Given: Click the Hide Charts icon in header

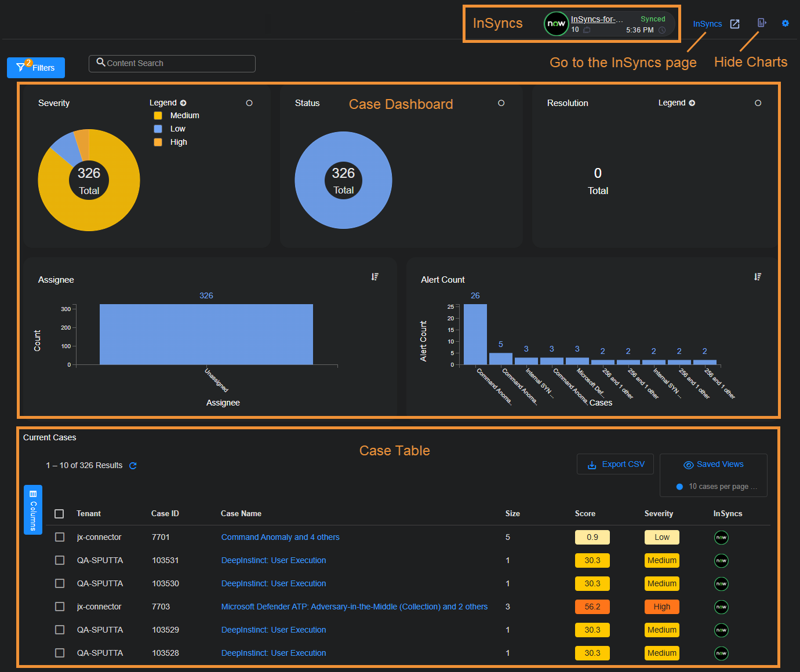Looking at the screenshot, I should click(x=762, y=23).
